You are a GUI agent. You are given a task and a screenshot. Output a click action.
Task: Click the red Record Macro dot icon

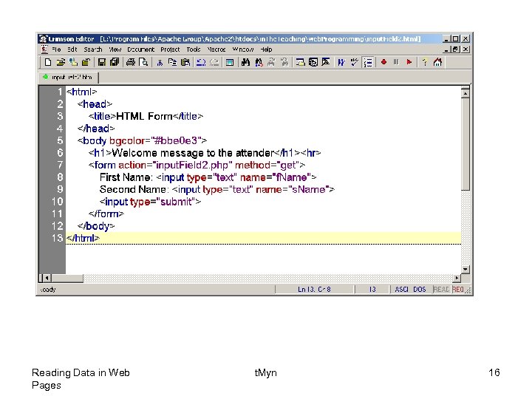tap(383, 62)
